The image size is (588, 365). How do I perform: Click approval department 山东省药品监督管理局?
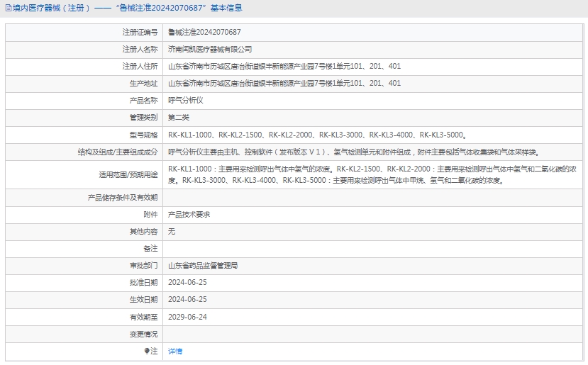[x=203, y=266]
